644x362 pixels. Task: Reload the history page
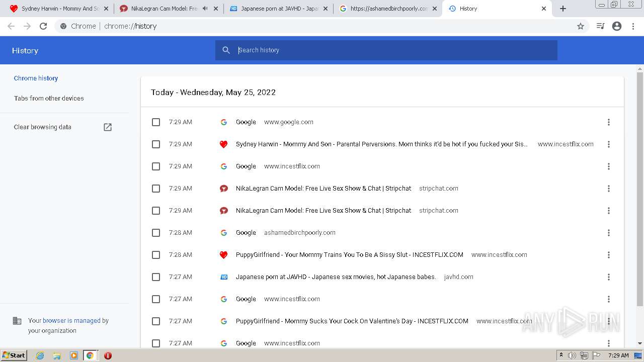tap(43, 26)
